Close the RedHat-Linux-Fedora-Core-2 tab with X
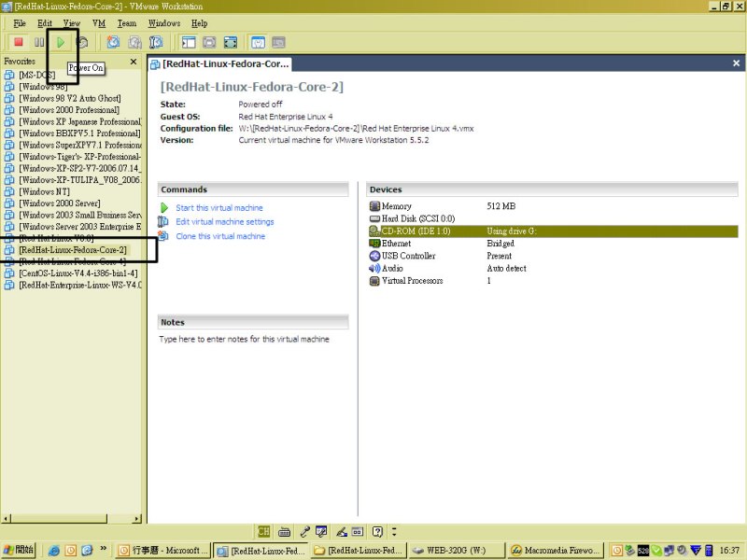This screenshot has height=560, width=747. point(736,63)
